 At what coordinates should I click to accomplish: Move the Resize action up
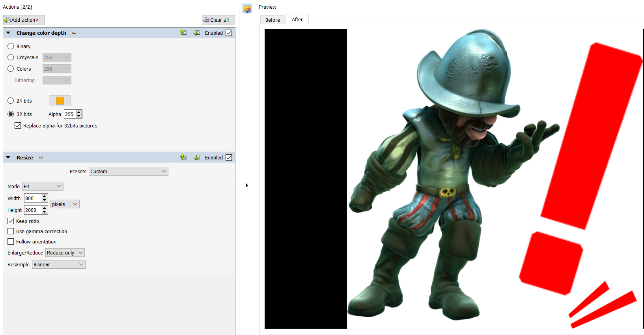pyautogui.click(x=183, y=157)
